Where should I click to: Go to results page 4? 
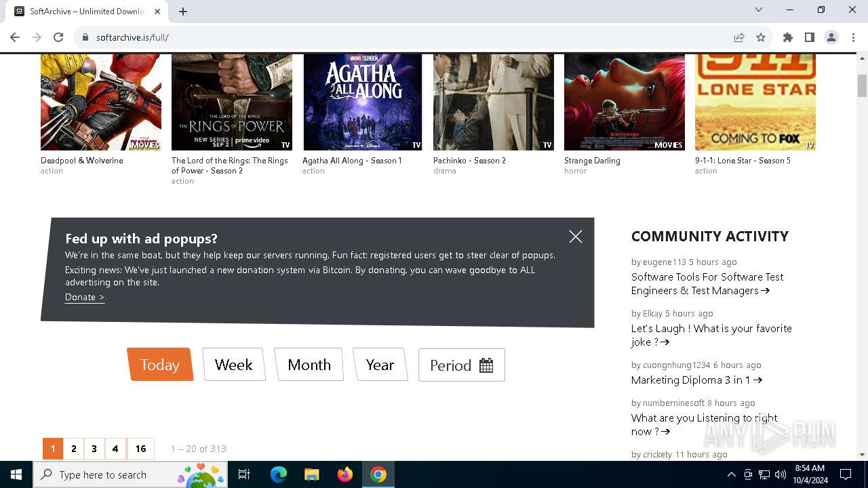point(115,449)
